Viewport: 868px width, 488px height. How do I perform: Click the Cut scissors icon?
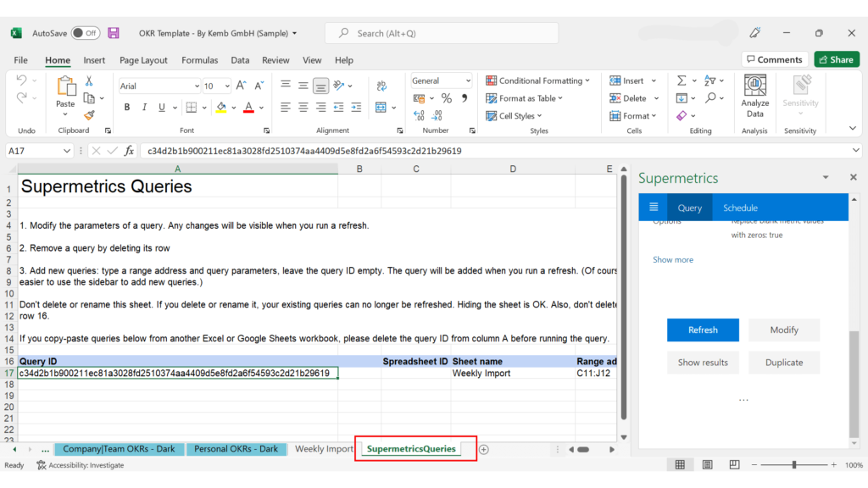tap(88, 80)
